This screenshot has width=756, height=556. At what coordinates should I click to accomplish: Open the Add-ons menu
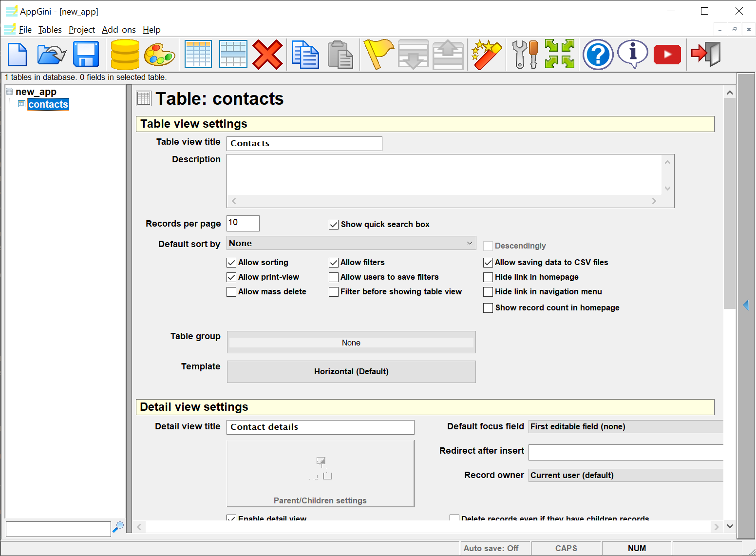tap(118, 30)
